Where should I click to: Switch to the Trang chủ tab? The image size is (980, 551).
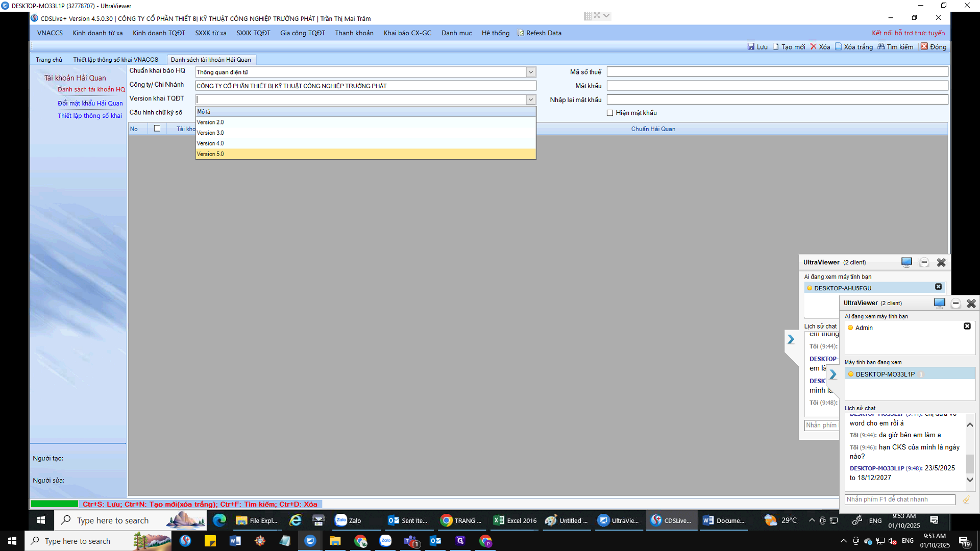(49, 60)
